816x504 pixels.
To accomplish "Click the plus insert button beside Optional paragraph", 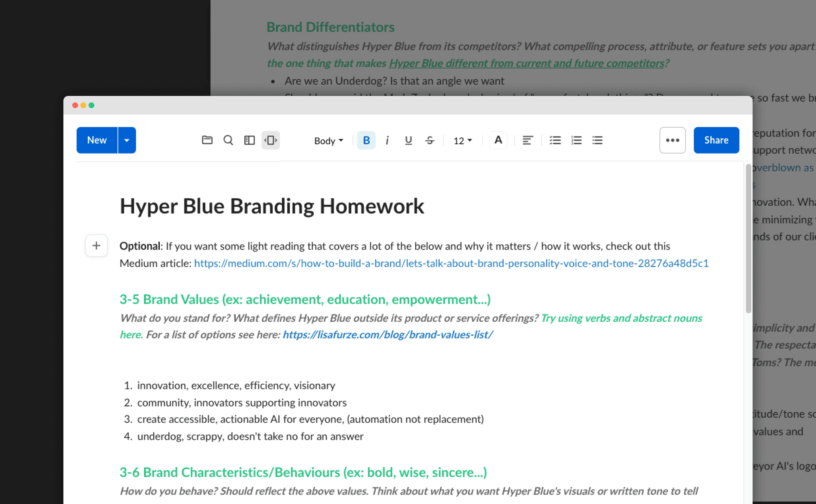I will point(96,245).
